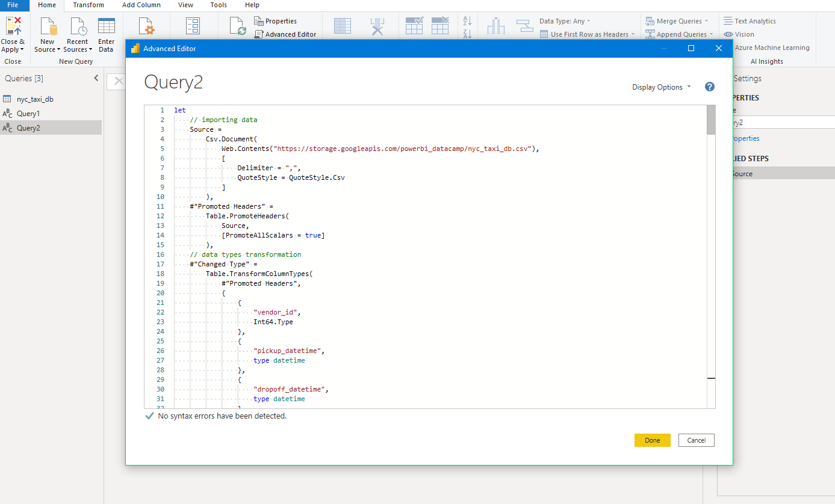
Task: Open the Data Type: Any dropdown
Action: pyautogui.click(x=564, y=21)
